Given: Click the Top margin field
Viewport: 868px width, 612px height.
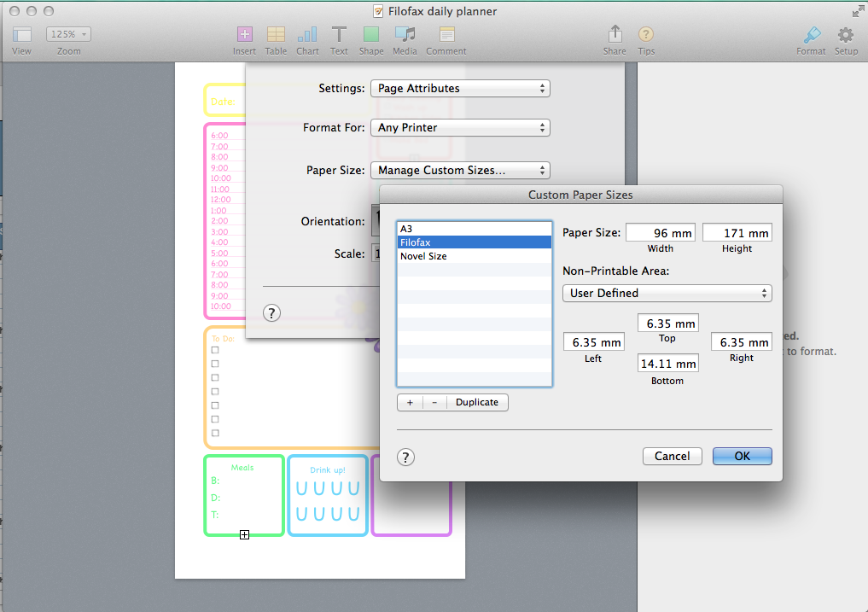Looking at the screenshot, I should pos(667,323).
